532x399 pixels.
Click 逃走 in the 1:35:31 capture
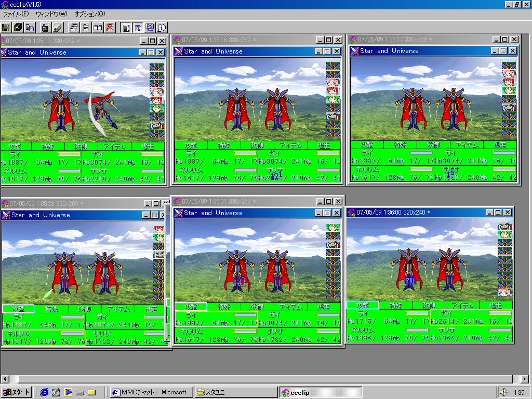[324, 307]
